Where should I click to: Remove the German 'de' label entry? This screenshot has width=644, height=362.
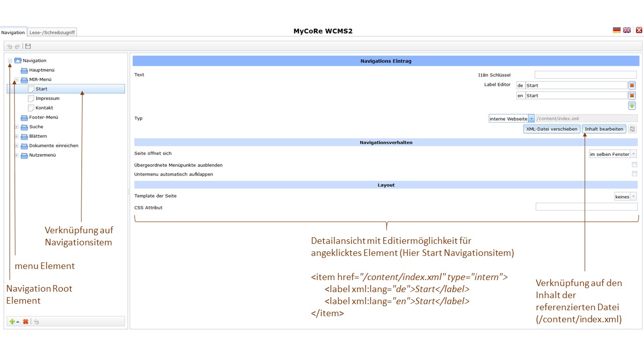[632, 85]
